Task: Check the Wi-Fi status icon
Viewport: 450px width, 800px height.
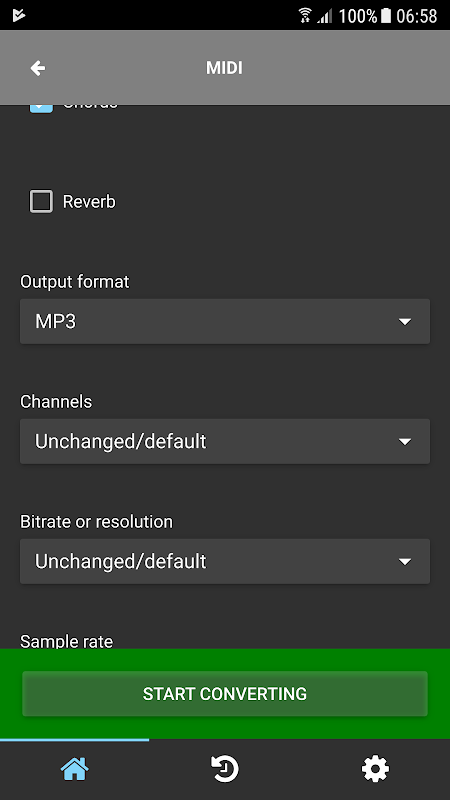Action: pyautogui.click(x=305, y=15)
